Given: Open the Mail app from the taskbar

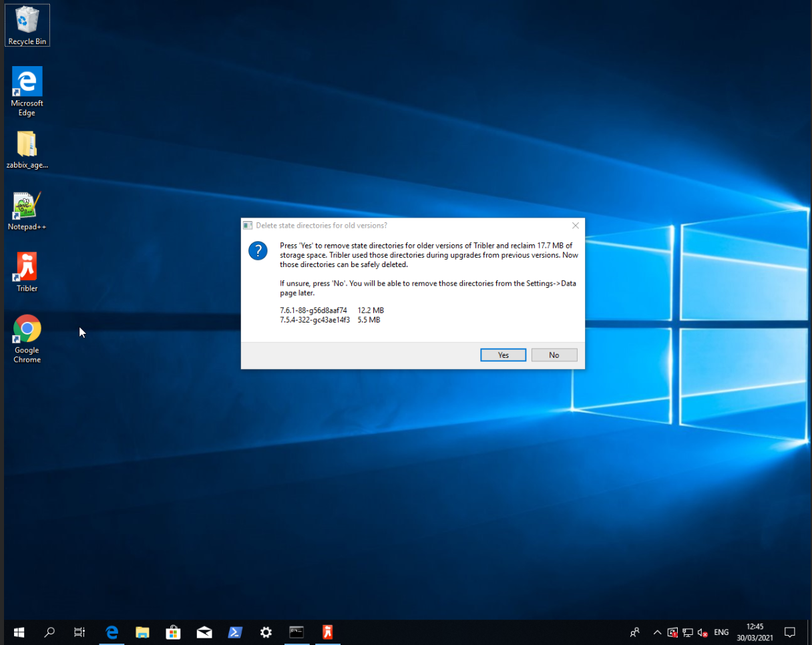Looking at the screenshot, I should pyautogui.click(x=204, y=632).
